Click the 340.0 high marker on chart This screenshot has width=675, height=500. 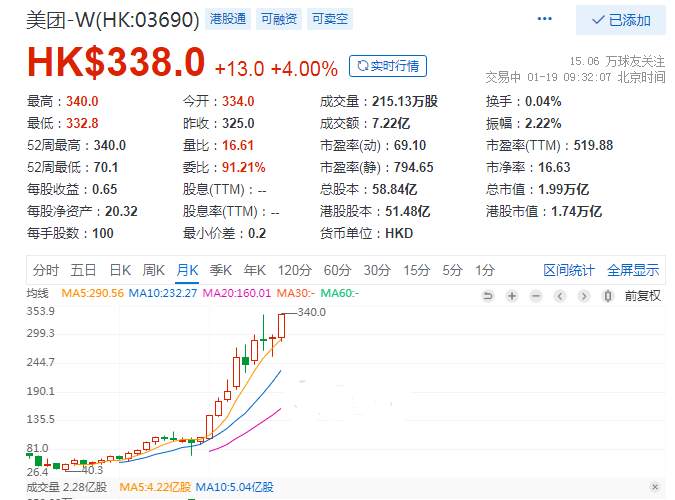coord(312,312)
